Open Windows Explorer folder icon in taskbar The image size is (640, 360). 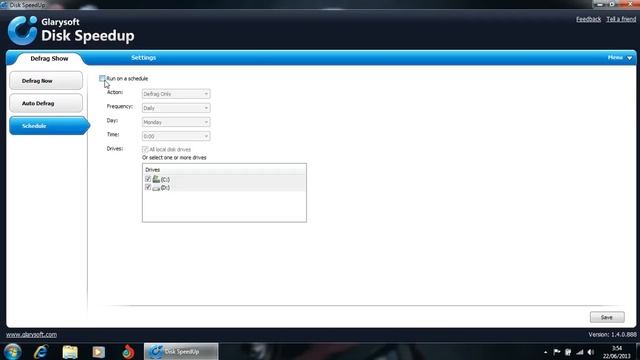coord(70,351)
